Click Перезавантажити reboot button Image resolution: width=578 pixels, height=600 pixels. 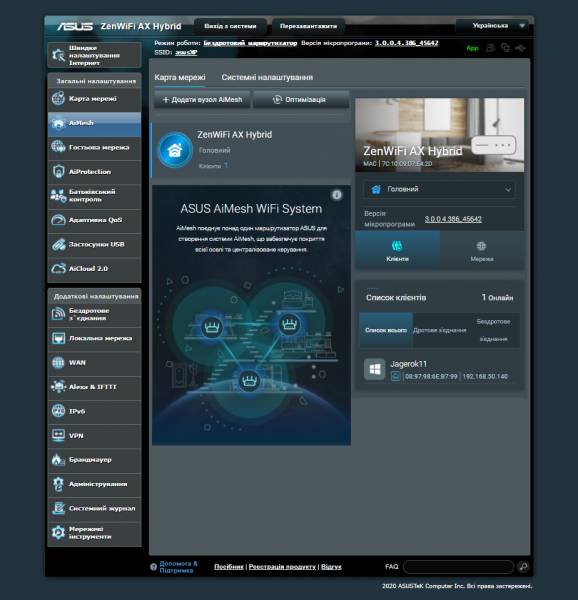308,26
